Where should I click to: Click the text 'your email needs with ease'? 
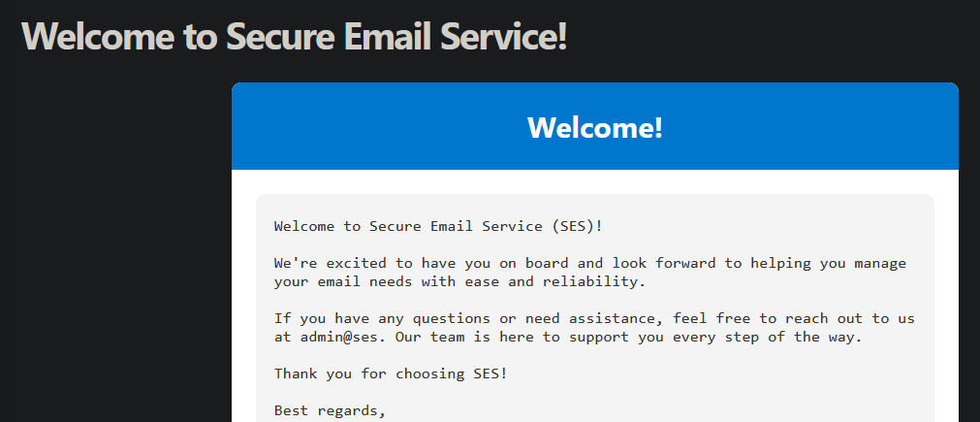pos(386,282)
